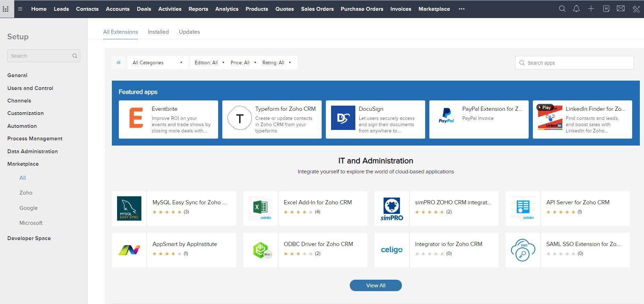Expand the Developer Space section
The width and height of the screenshot is (644, 304).
pyautogui.click(x=29, y=238)
